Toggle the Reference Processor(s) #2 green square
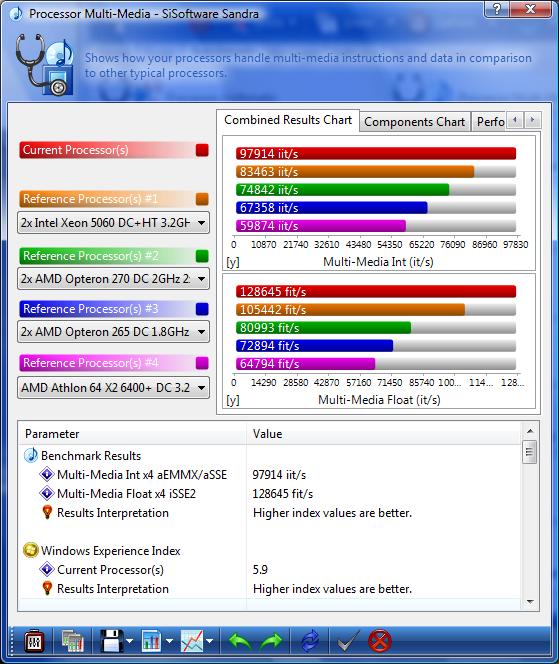This screenshot has width=559, height=664. 202,256
